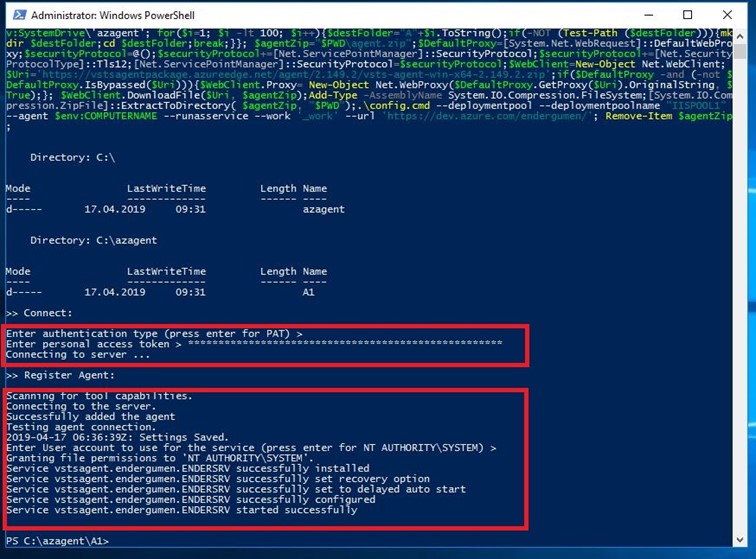Click 'Enter User account to use for the service' line
This screenshot has height=559, width=756.
click(251, 448)
